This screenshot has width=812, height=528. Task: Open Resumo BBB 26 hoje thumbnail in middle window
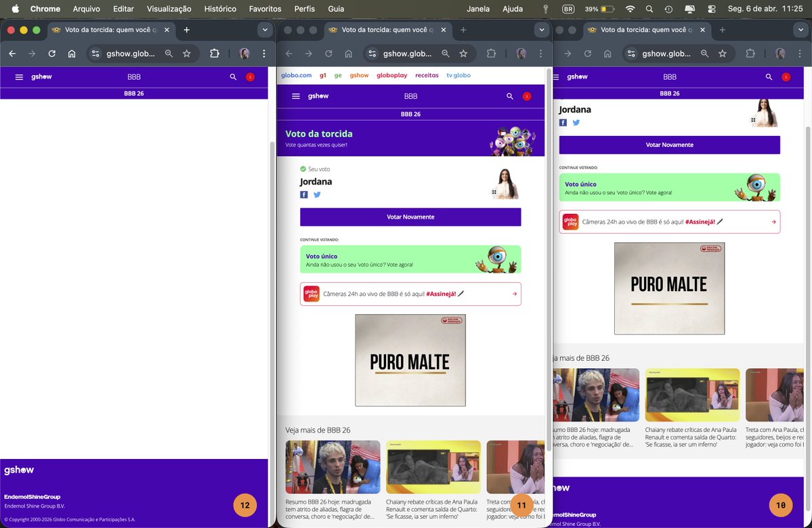(333, 467)
